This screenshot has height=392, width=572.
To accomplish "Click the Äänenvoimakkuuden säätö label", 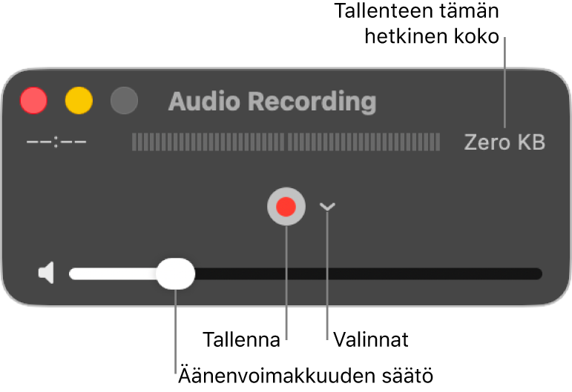I will (x=306, y=375).
